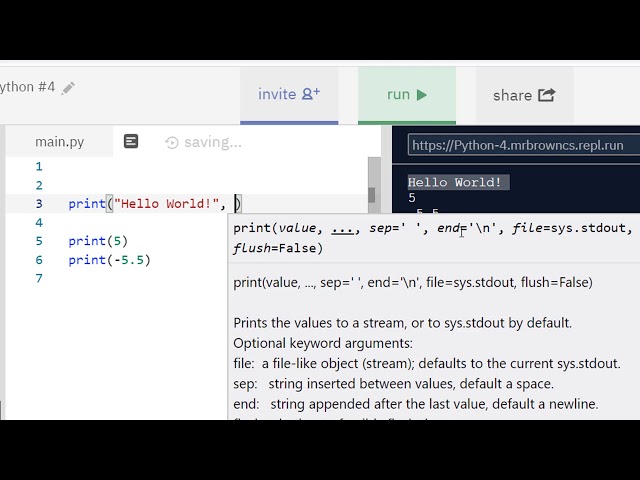Click the flush=False text in signature
This screenshot has width=640, height=480.
click(x=278, y=248)
